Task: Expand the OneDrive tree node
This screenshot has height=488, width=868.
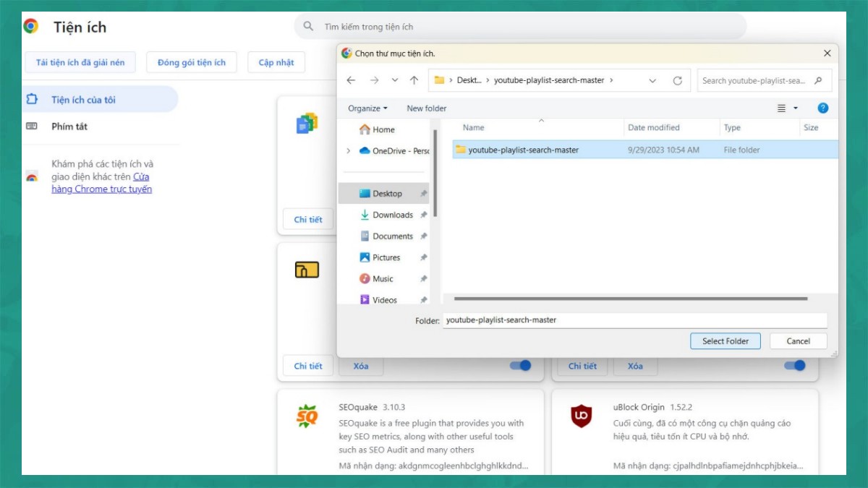Action: pyautogui.click(x=349, y=151)
